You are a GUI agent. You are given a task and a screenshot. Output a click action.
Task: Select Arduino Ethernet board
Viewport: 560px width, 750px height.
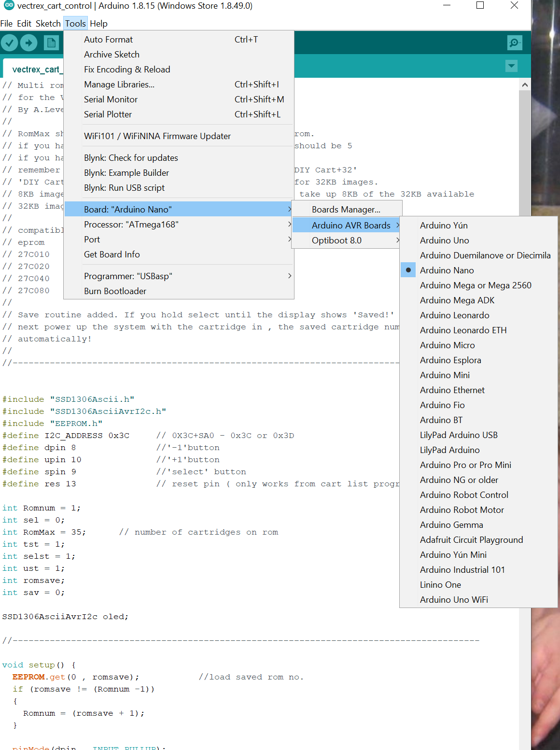[x=479, y=390]
